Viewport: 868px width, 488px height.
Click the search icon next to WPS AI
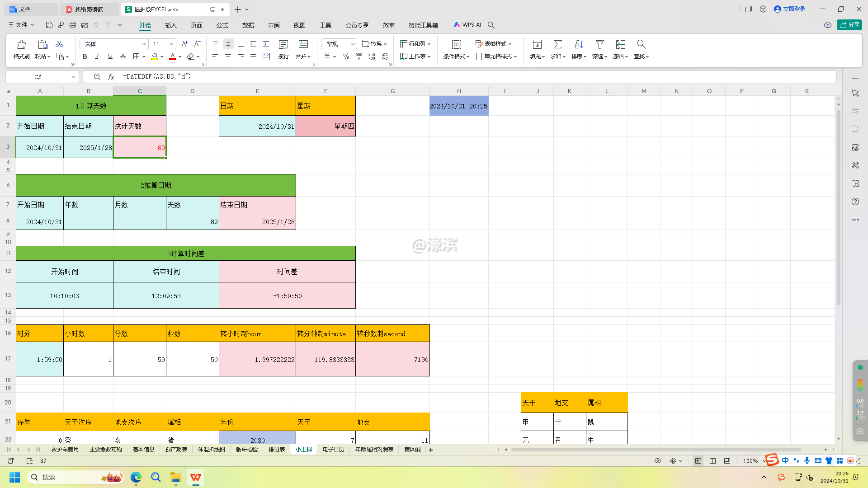(x=491, y=25)
